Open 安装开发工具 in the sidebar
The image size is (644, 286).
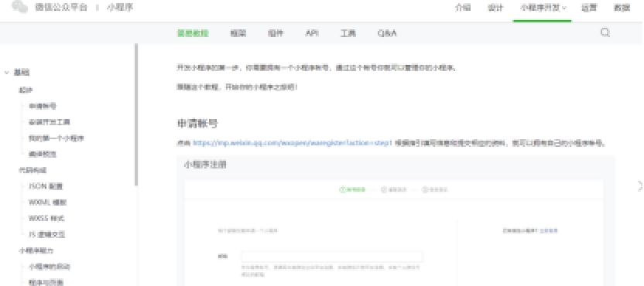[x=50, y=122]
